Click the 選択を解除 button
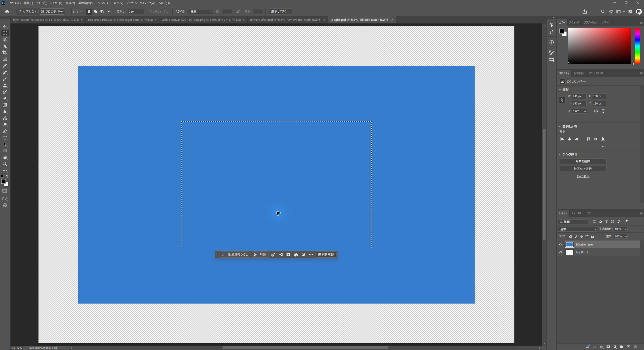Viewport: 644px width, 350px height. pos(326,255)
